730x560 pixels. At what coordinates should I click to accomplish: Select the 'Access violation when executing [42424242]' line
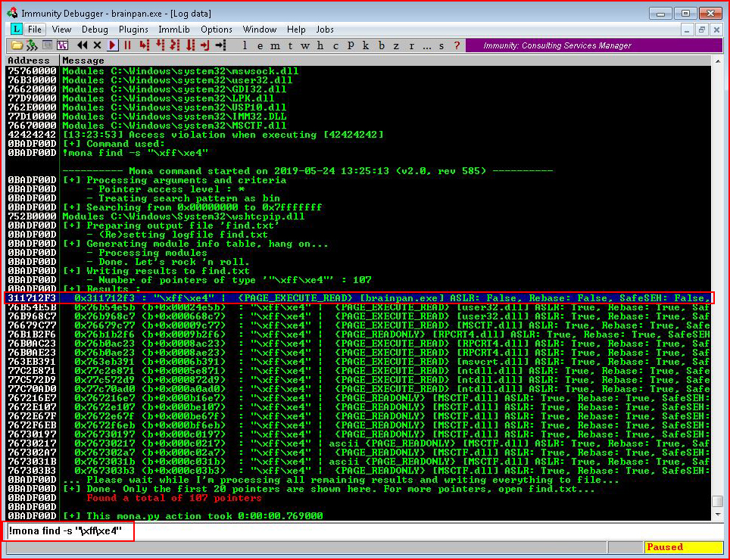tap(358, 135)
